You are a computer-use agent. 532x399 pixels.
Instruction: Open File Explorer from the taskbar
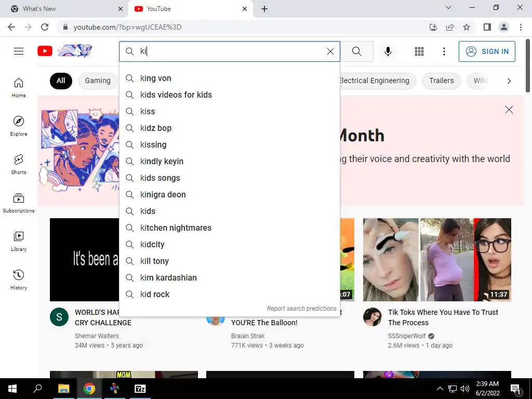coord(63,389)
